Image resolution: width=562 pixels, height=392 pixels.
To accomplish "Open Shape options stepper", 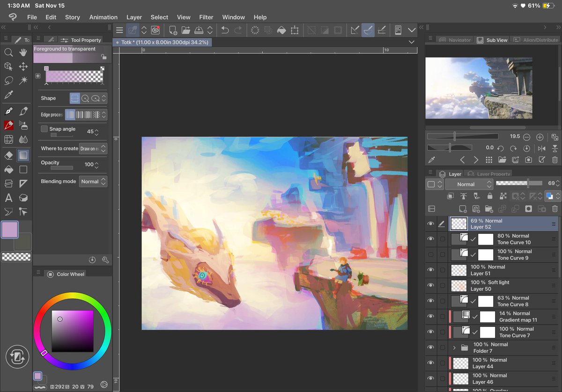I will tap(104, 98).
